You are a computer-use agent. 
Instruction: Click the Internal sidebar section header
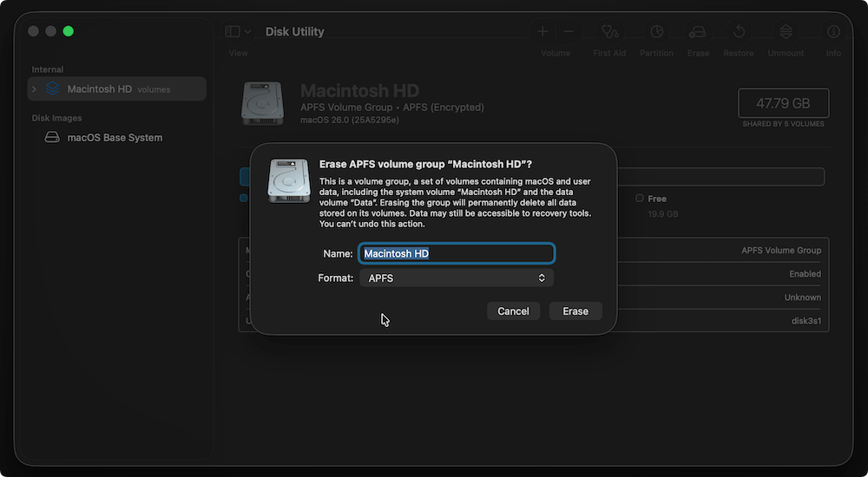48,69
